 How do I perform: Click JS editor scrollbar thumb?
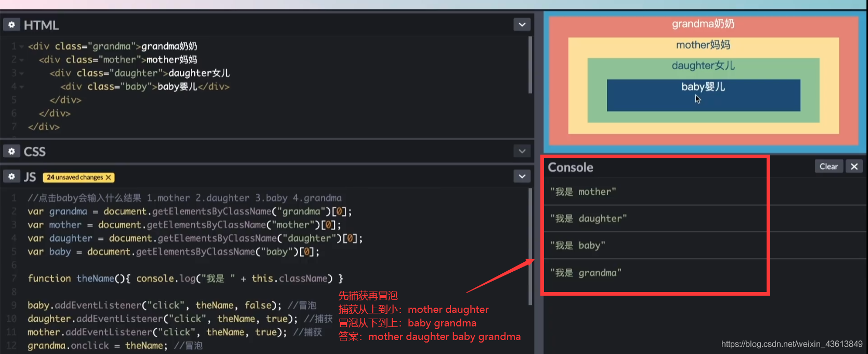tap(530, 247)
